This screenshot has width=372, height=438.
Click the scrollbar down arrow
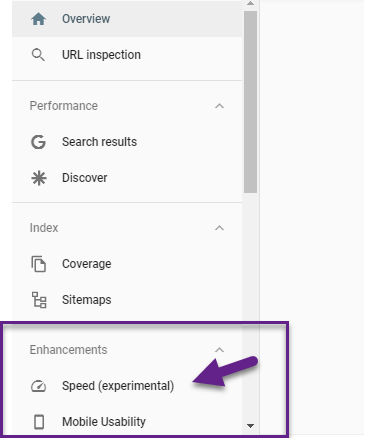tap(250, 426)
